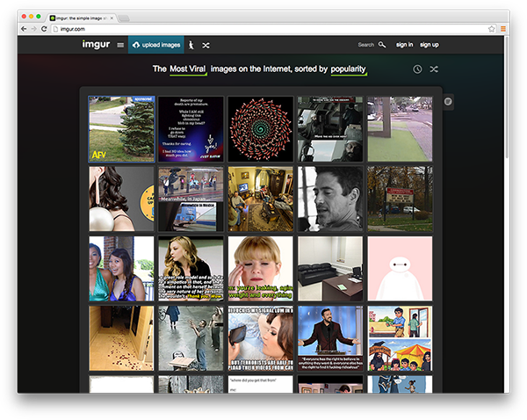The height and width of the screenshot is (420, 527).
Task: Click the sign up link
Action: (x=430, y=45)
